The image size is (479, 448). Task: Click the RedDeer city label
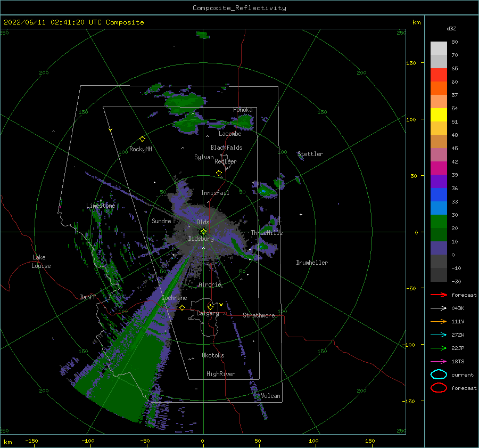coord(226,161)
